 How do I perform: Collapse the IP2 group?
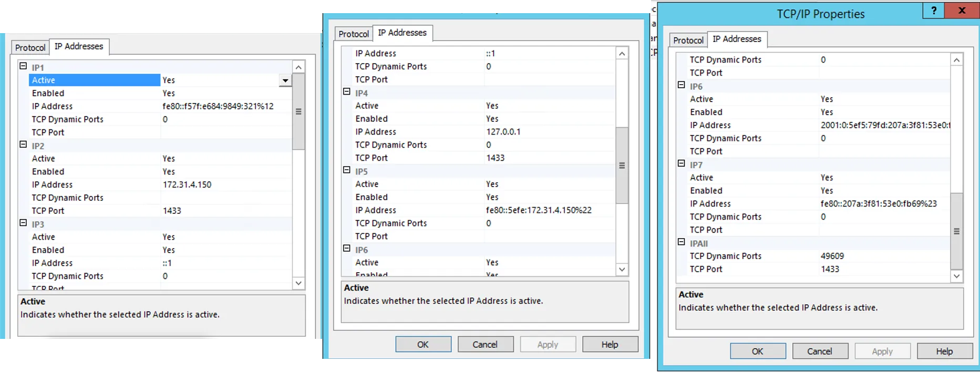click(23, 144)
